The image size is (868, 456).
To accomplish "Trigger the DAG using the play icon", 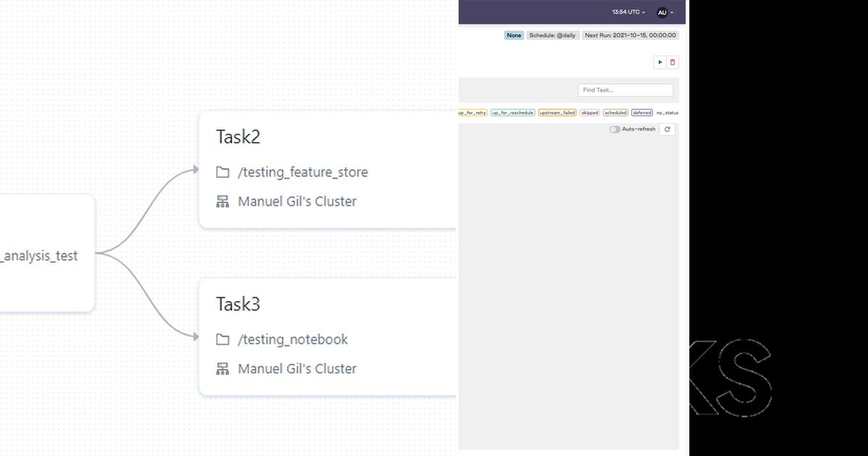I will (x=660, y=62).
